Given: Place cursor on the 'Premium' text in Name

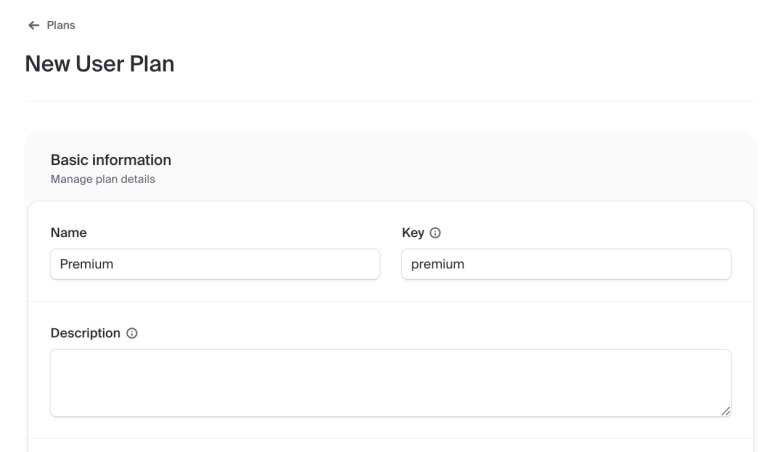Looking at the screenshot, I should click(87, 264).
